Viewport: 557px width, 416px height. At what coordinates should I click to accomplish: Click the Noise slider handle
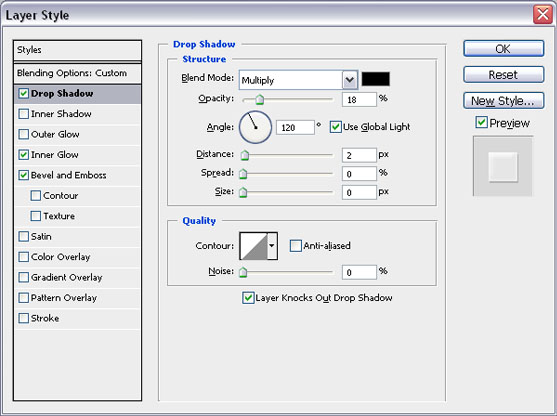point(243,272)
